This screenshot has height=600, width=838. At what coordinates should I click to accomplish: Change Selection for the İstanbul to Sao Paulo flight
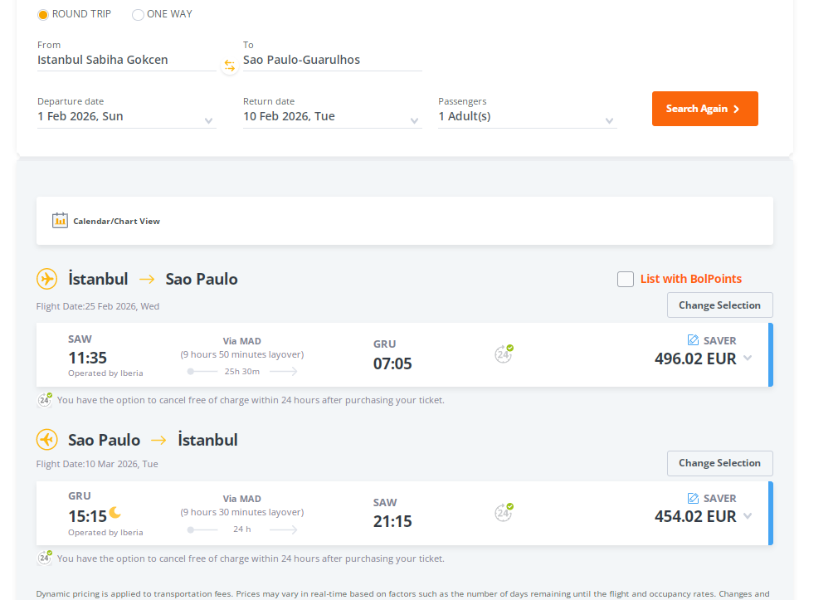719,305
